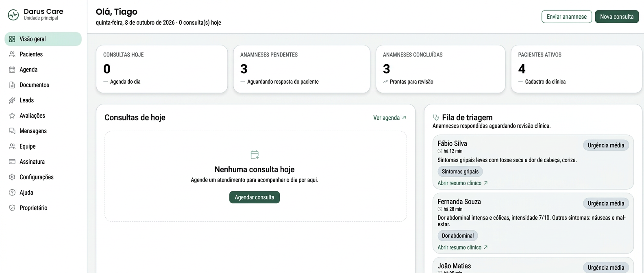
Task: Click the 'há 12 min' timestamp
Action: pos(453,151)
